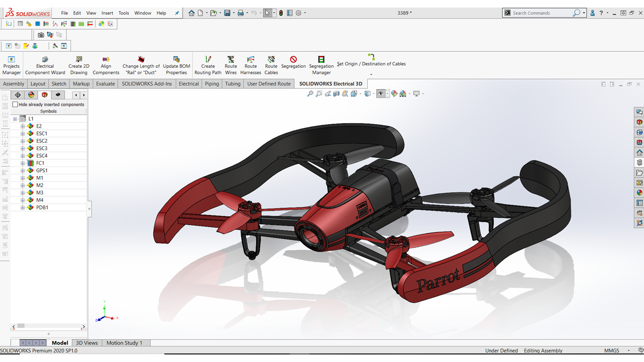Open Custom Properties in task pane
Image resolution: width=644 pixels, height=362 pixels.
pos(639,203)
